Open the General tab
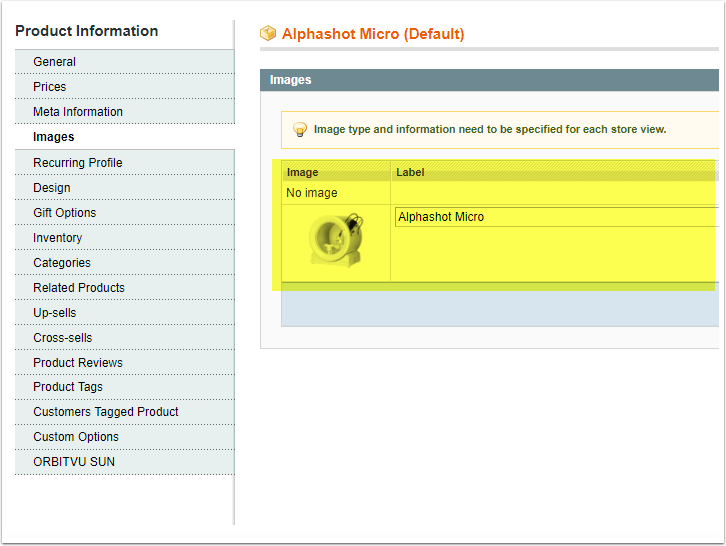The height and width of the screenshot is (546, 726). tap(125, 62)
